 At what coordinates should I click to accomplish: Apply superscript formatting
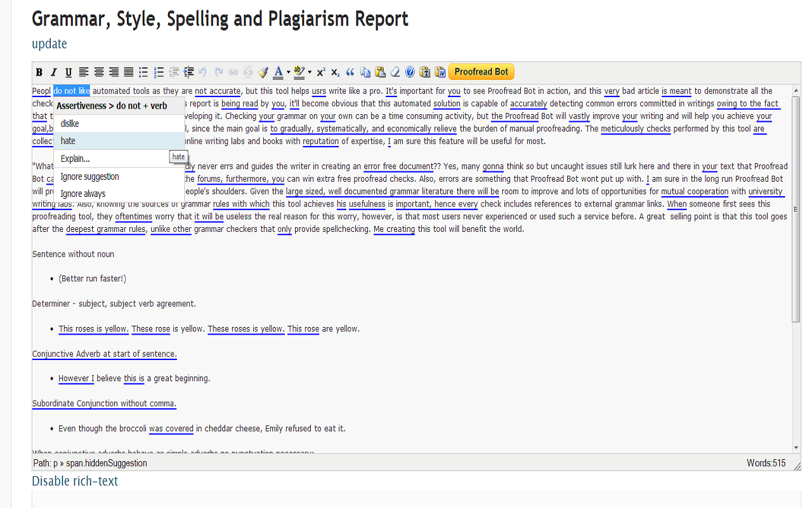pos(320,72)
